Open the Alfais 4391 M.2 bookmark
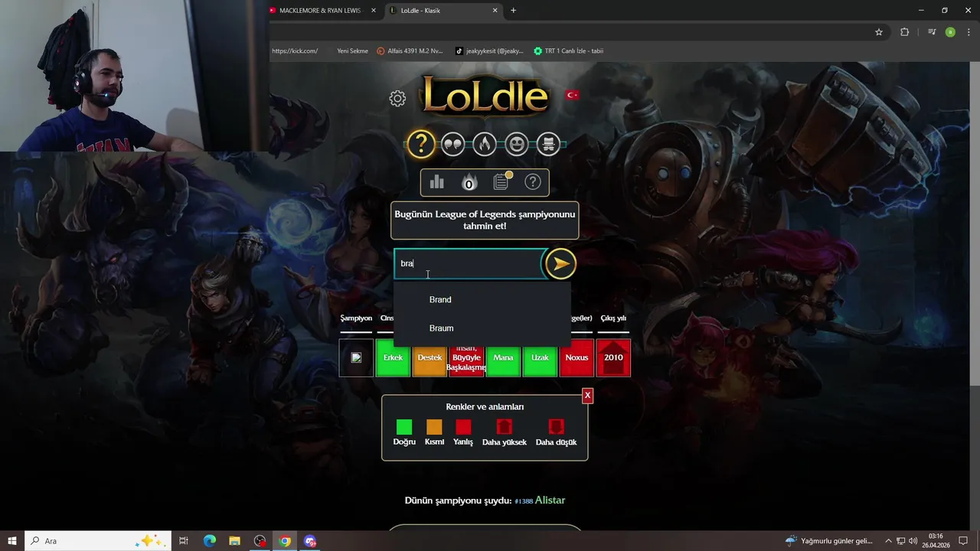 coord(410,51)
